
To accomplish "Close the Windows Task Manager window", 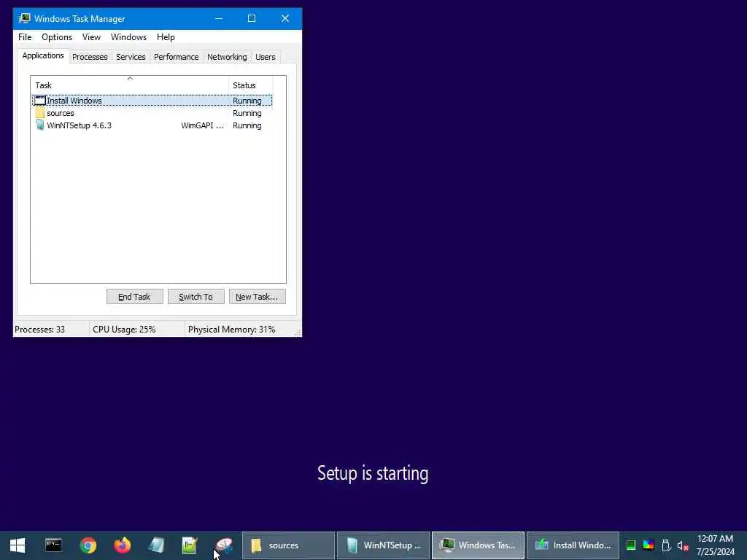I will click(x=285, y=18).
